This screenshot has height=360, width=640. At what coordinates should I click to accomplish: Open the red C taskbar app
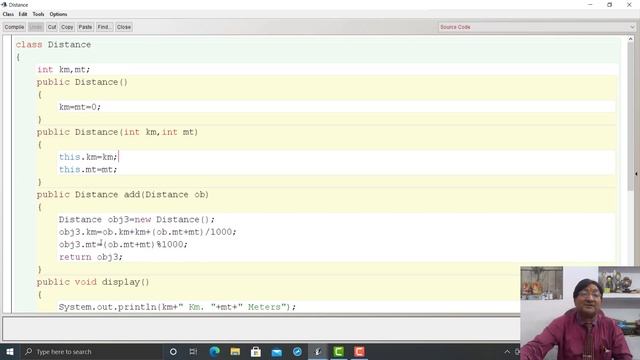click(x=359, y=351)
